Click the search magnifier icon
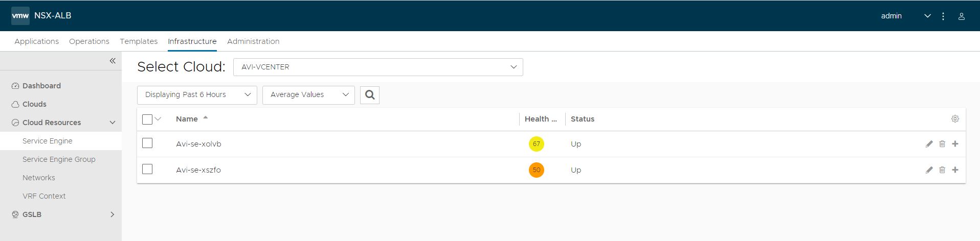The height and width of the screenshot is (241, 980). (x=370, y=95)
